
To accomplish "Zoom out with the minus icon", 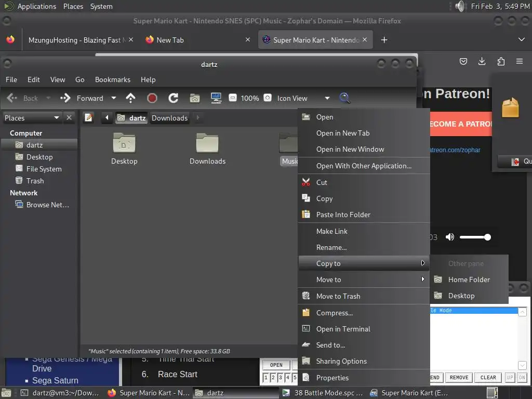I will (x=232, y=98).
